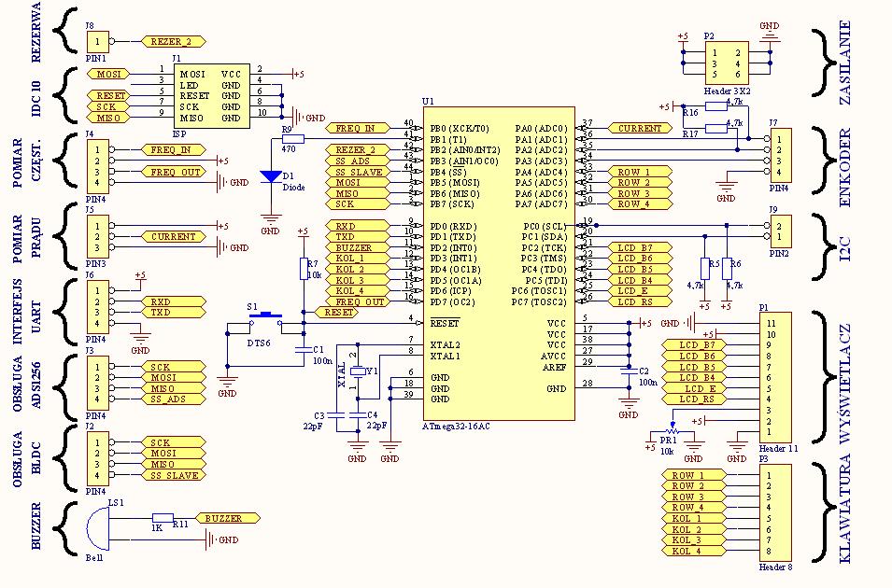Click the J5 PIN3 connector

98,236
